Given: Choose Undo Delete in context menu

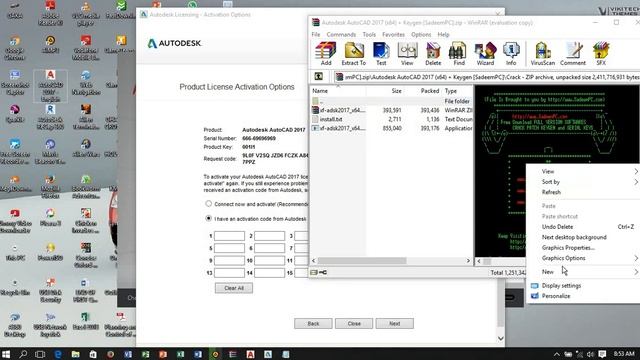Looking at the screenshot, I should [x=583, y=227].
